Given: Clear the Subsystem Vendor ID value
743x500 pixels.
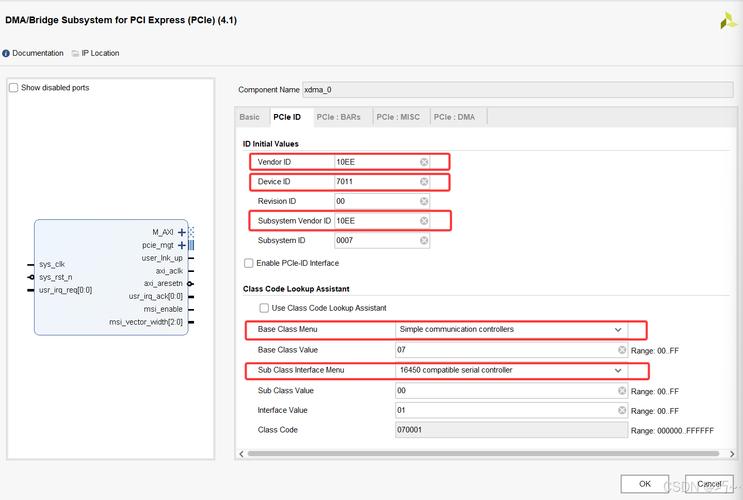Looking at the screenshot, I should coord(424,221).
